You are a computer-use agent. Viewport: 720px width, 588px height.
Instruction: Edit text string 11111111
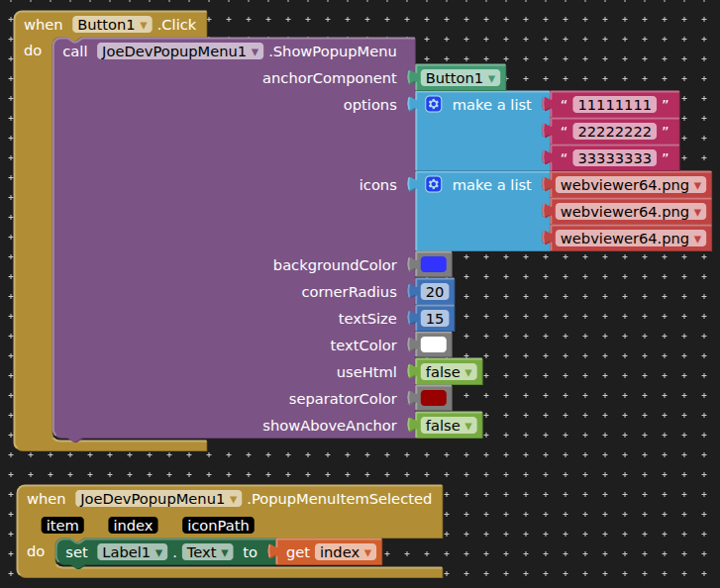point(614,105)
